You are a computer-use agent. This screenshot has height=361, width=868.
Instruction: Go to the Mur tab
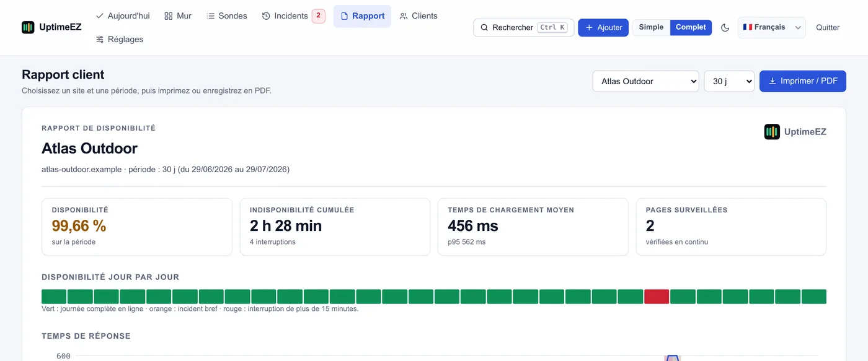pyautogui.click(x=178, y=16)
